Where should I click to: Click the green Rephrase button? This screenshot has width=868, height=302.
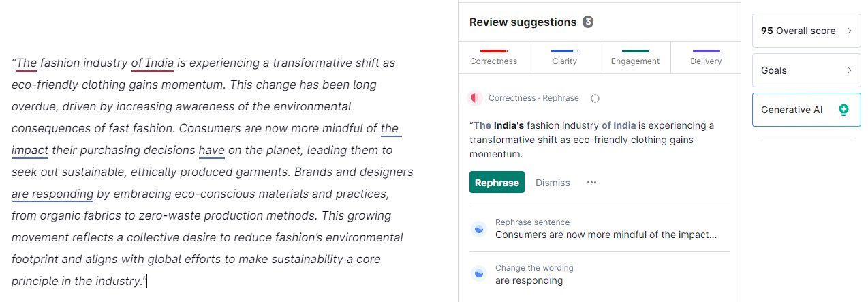pos(497,182)
